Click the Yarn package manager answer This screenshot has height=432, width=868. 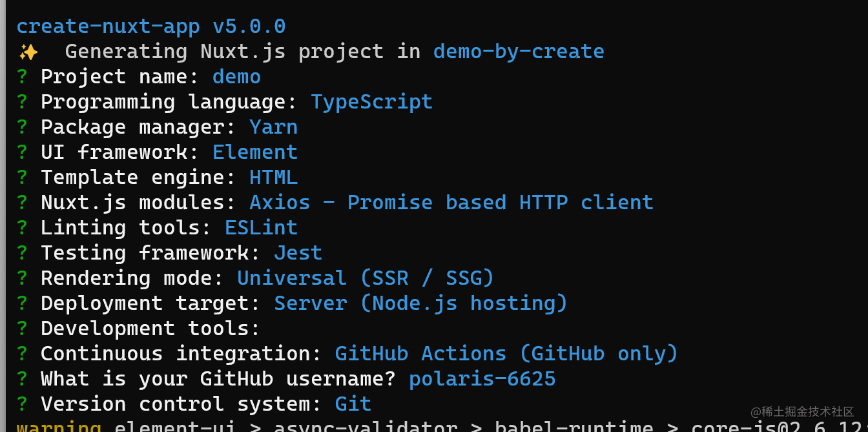tap(273, 127)
